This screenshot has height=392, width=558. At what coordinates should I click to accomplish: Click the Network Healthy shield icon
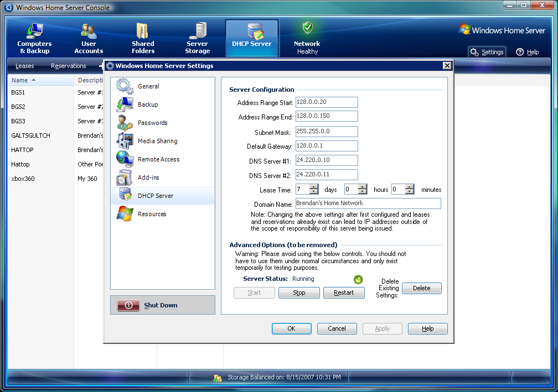pos(307,28)
